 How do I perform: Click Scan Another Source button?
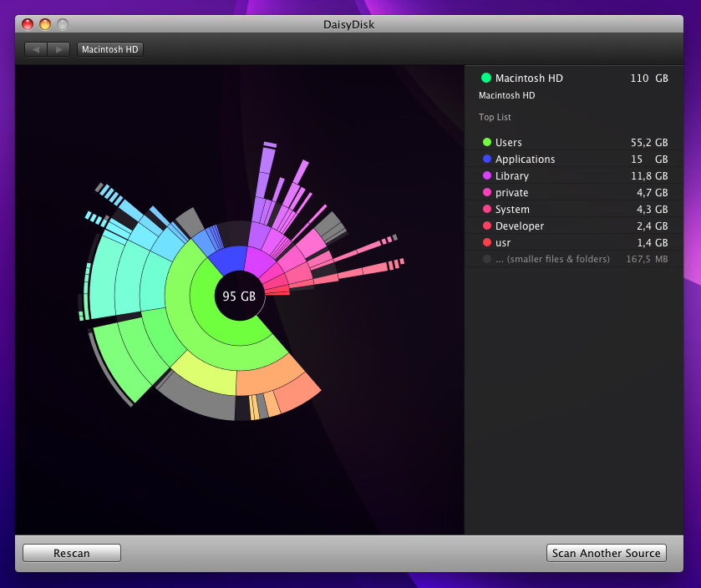[607, 553]
